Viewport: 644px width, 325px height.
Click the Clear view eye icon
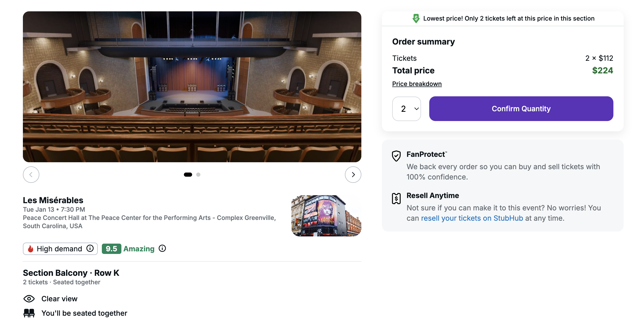29,298
